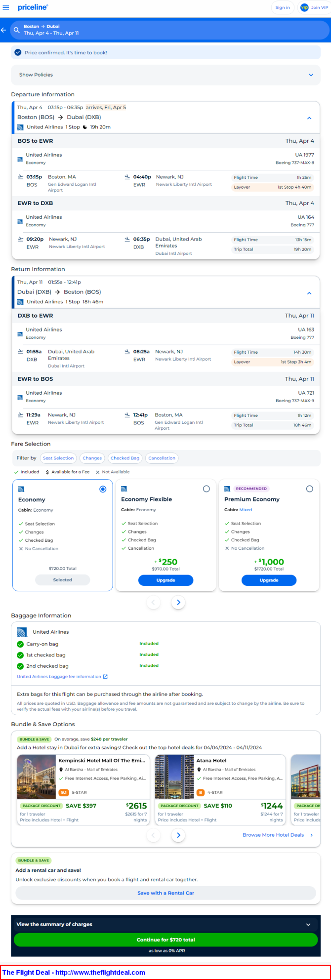The image size is (331, 980).
Task: Click the Boston to Dubai search field
Action: 170,30
